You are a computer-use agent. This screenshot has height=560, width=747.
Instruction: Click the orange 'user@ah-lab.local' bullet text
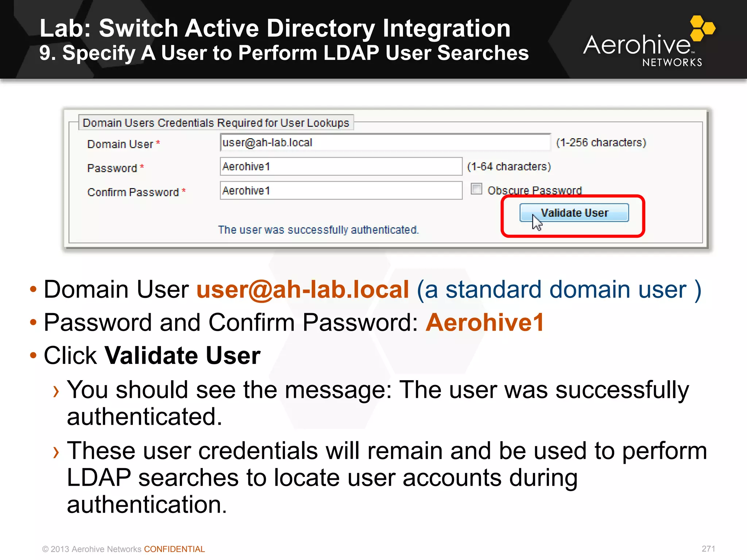click(303, 289)
